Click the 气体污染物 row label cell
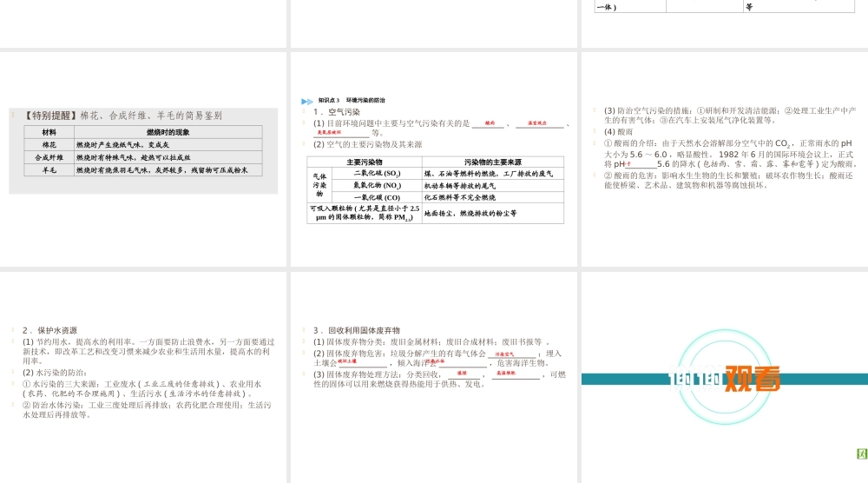This screenshot has height=483, width=868. click(319, 185)
